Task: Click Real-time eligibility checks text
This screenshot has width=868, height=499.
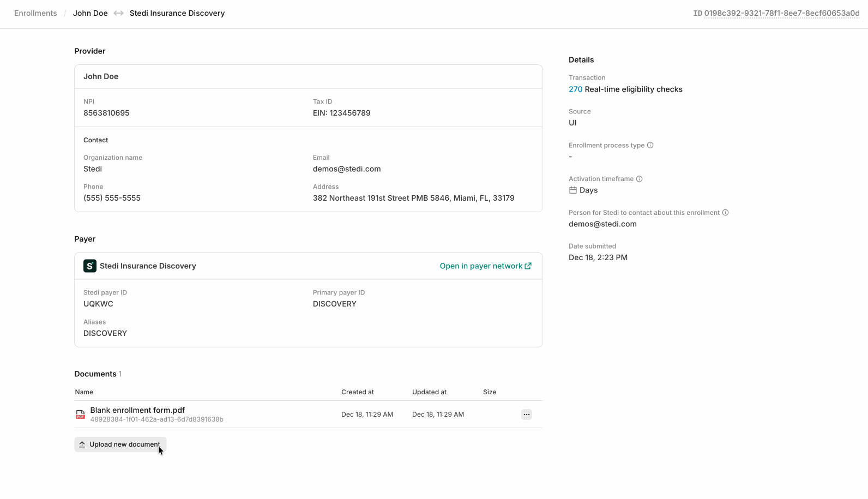Action: (x=634, y=89)
